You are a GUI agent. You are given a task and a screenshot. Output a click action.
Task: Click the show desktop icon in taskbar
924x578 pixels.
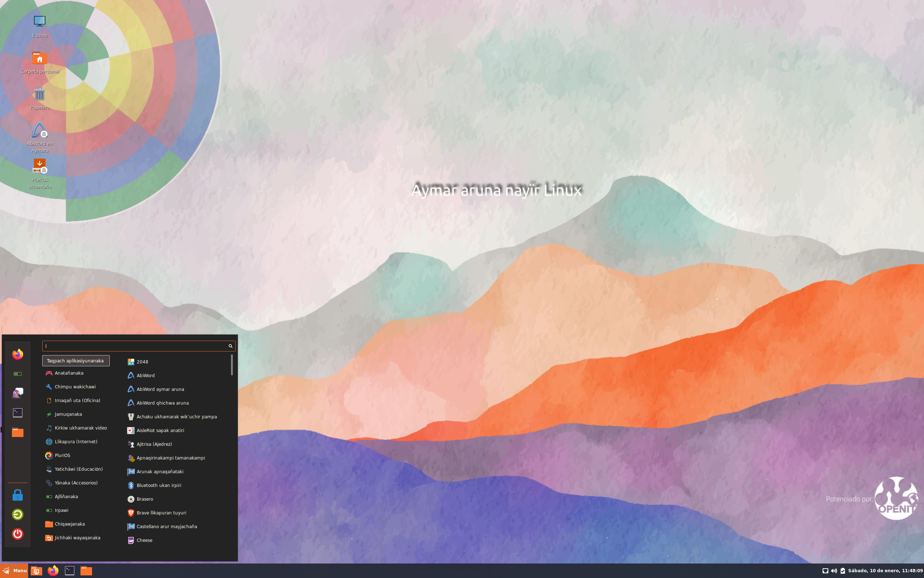pos(36,571)
